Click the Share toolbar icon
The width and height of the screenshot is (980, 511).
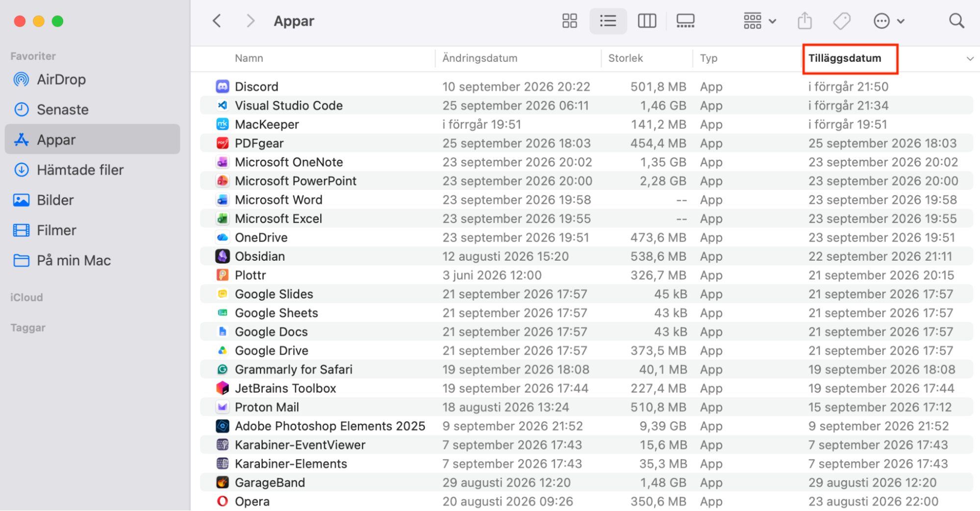point(804,21)
